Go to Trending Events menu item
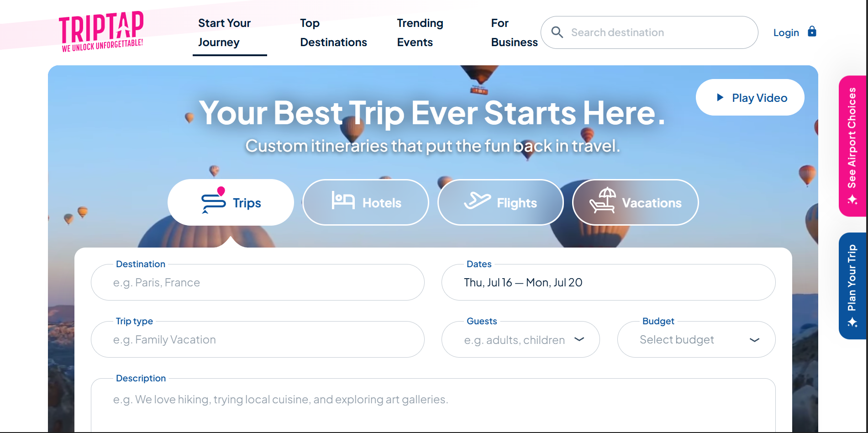This screenshot has height=433, width=868. point(420,32)
